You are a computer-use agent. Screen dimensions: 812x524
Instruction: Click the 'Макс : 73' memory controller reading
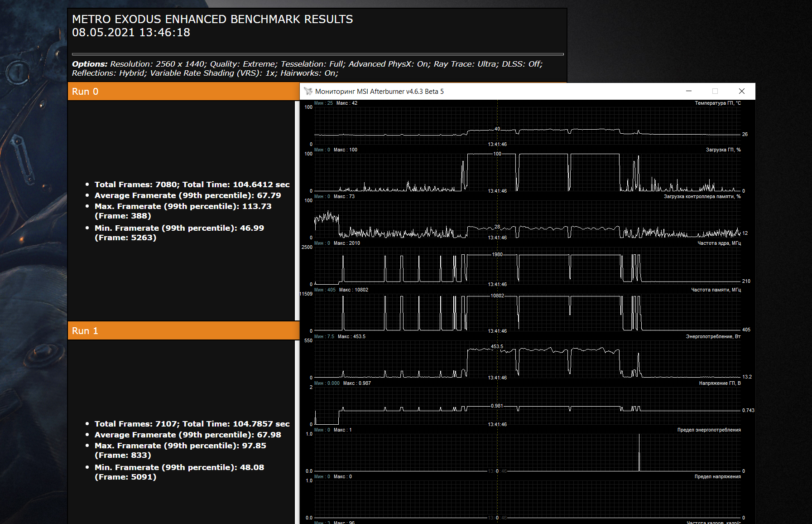(344, 196)
